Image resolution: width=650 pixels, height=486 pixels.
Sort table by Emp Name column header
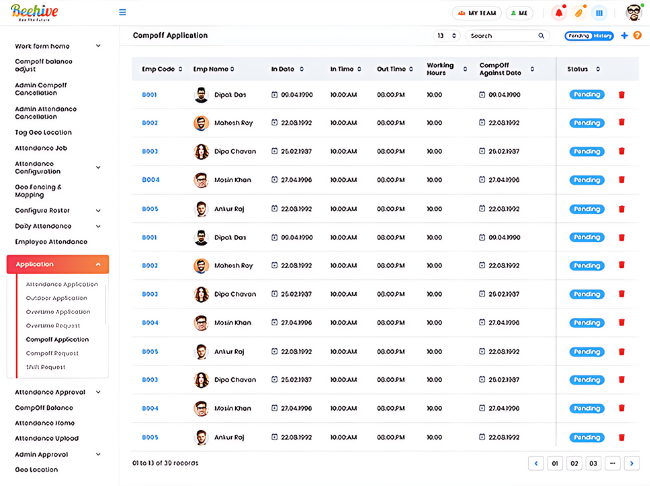(213, 69)
